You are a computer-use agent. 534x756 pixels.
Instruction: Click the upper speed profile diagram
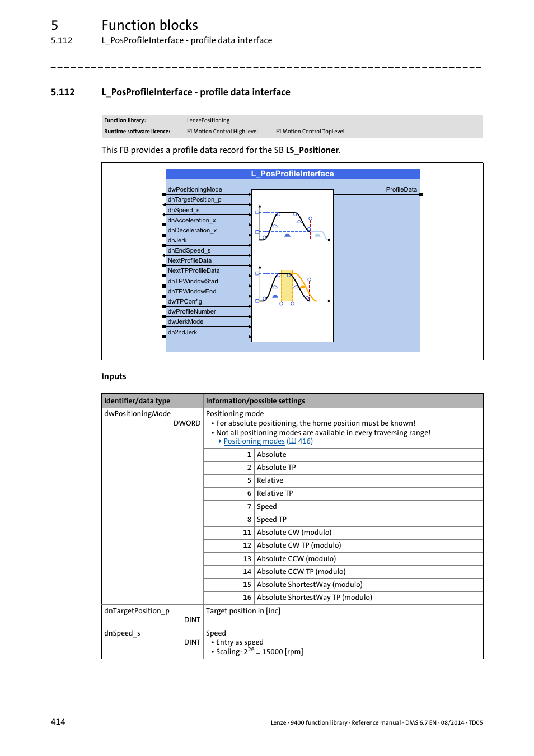(x=292, y=223)
